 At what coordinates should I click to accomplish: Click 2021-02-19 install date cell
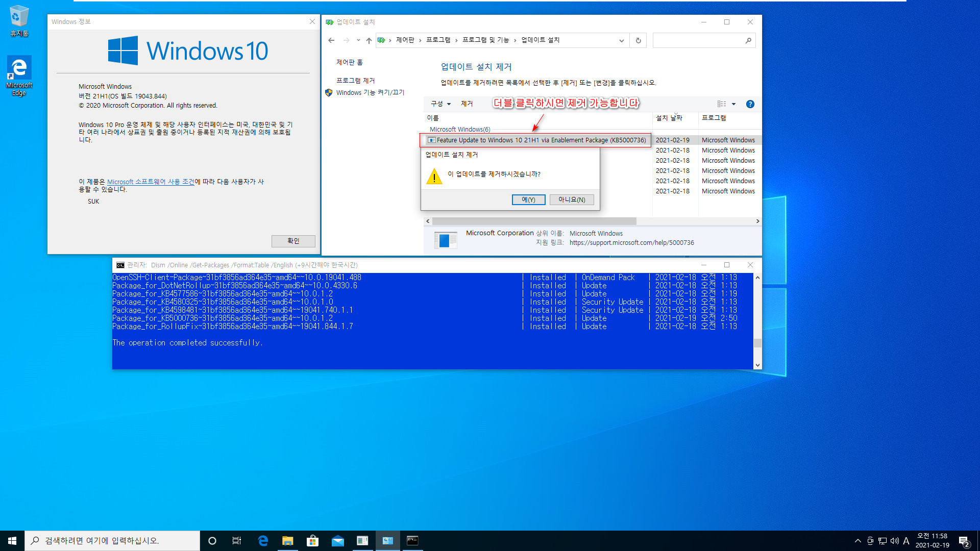tap(672, 140)
